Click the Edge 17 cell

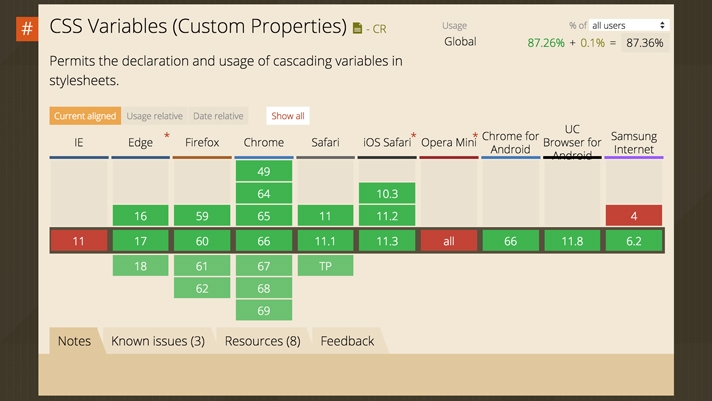click(140, 241)
